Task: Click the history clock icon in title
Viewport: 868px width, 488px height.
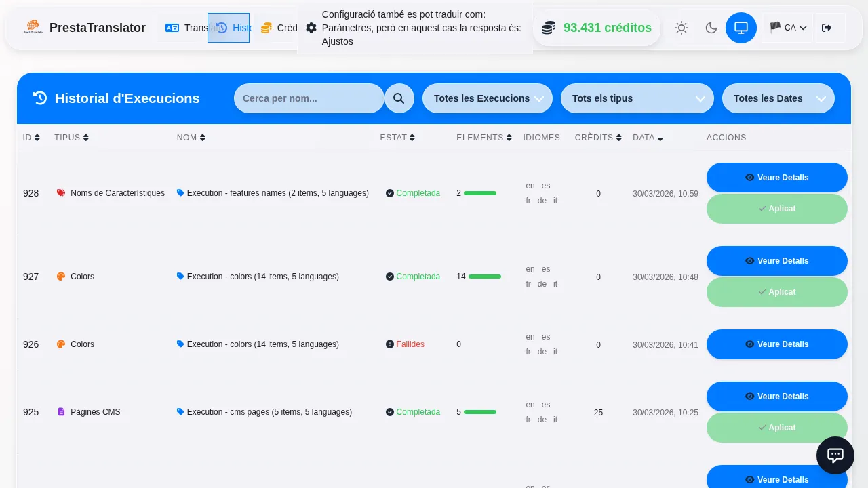Action: [x=40, y=98]
